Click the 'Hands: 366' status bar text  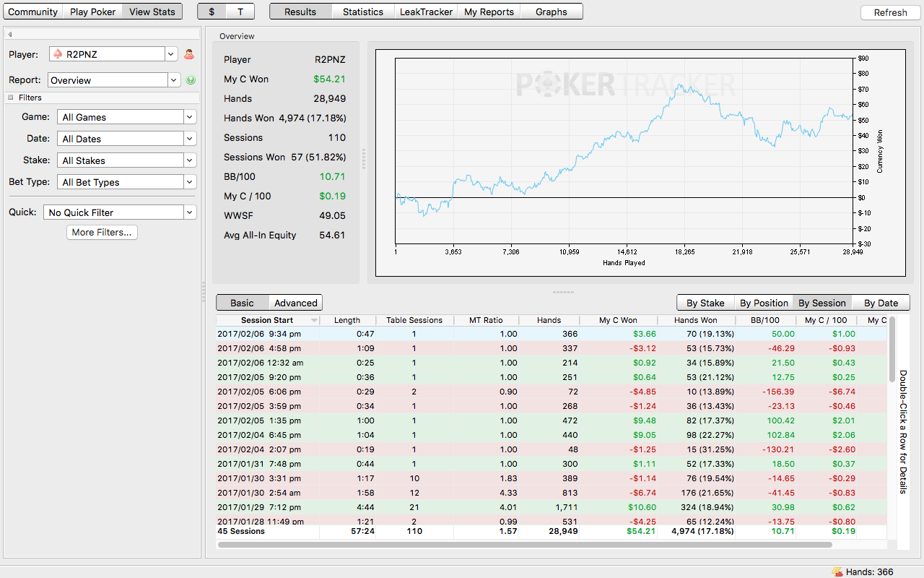click(870, 571)
